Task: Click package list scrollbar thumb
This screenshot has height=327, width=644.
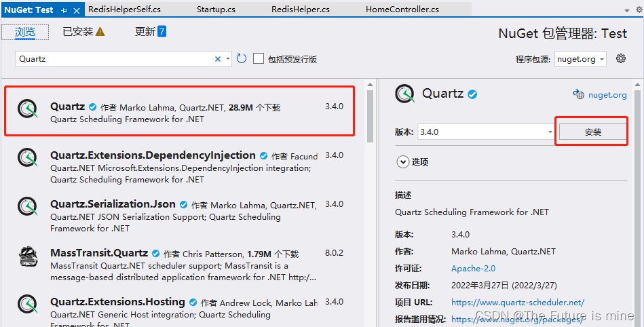Action: pyautogui.click(x=370, y=116)
